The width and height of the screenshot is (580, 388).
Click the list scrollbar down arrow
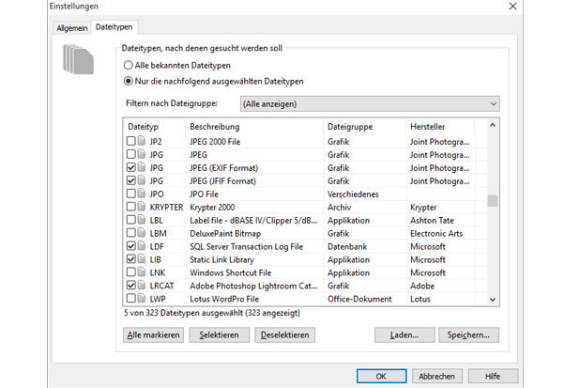coord(492,300)
